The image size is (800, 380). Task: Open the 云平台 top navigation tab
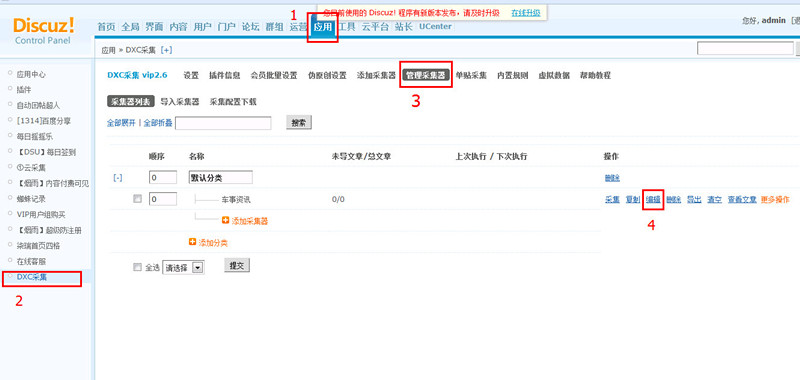(x=376, y=27)
